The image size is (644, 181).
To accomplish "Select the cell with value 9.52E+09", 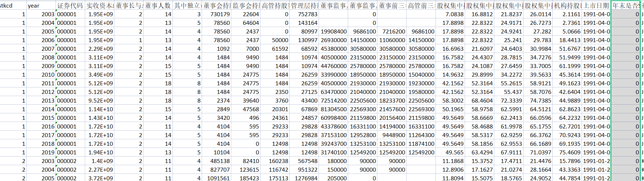I will click(x=100, y=100).
